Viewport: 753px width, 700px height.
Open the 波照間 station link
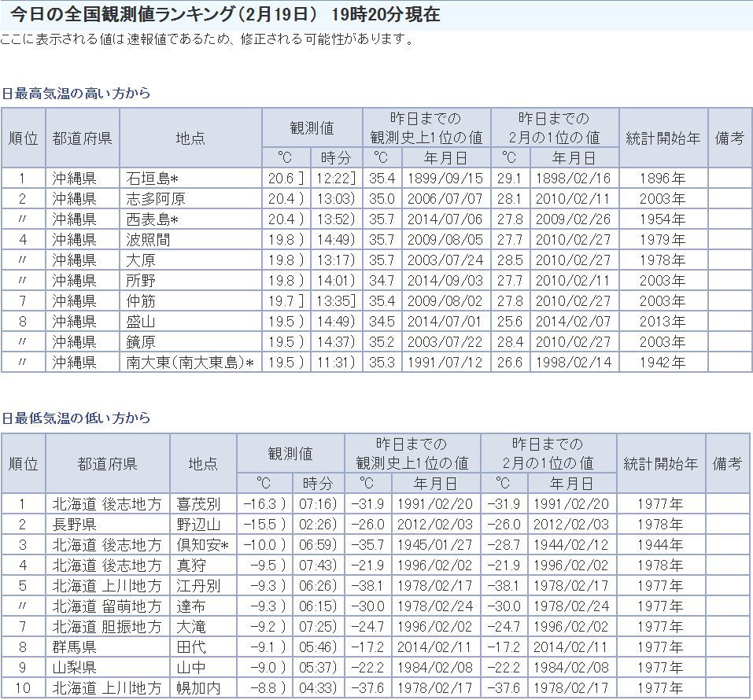147,240
